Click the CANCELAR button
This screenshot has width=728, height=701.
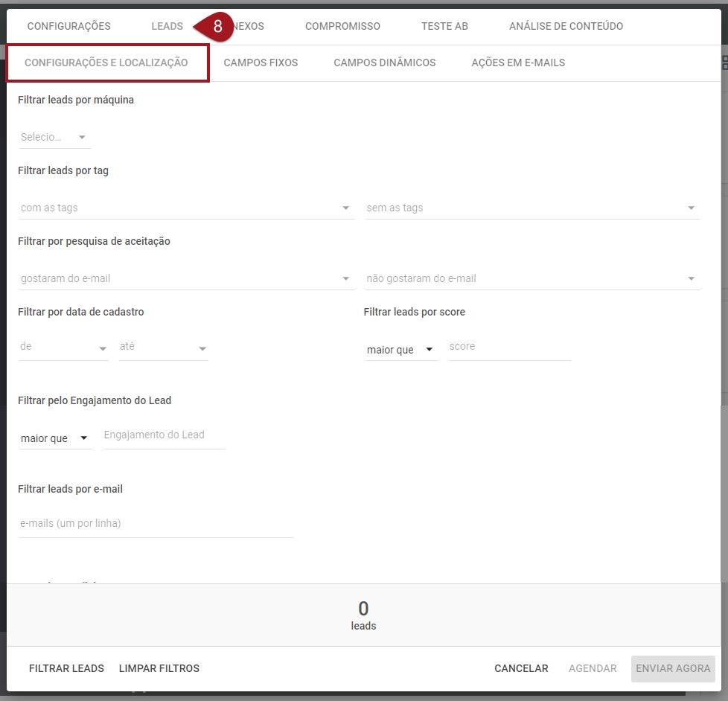pos(521,668)
